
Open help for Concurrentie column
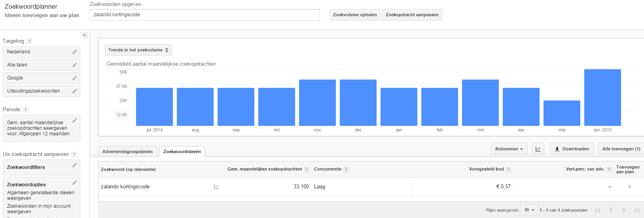[x=346, y=169]
